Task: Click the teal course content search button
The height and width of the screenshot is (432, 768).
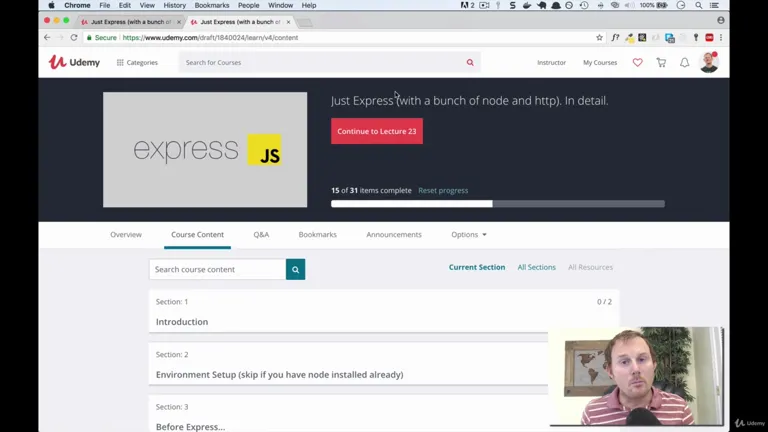Action: [x=295, y=269]
